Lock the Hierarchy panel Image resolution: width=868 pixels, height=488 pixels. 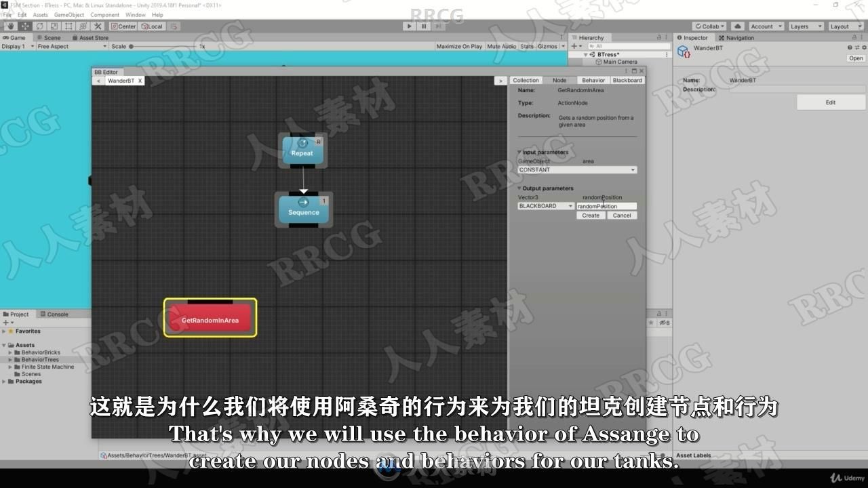[658, 38]
